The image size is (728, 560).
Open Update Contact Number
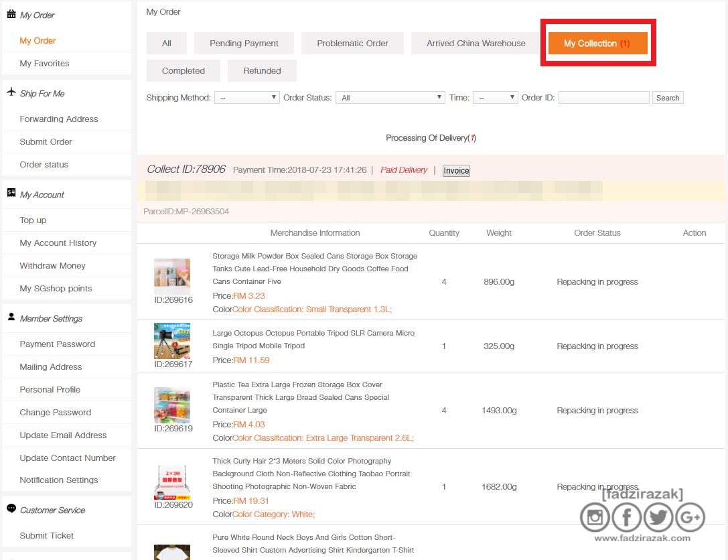pyautogui.click(x=68, y=458)
